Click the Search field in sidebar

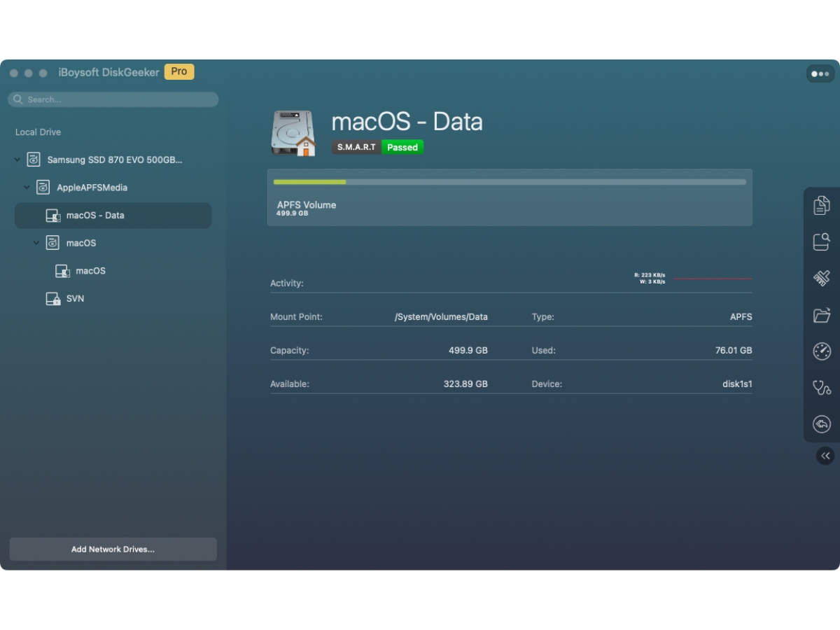[x=113, y=99]
